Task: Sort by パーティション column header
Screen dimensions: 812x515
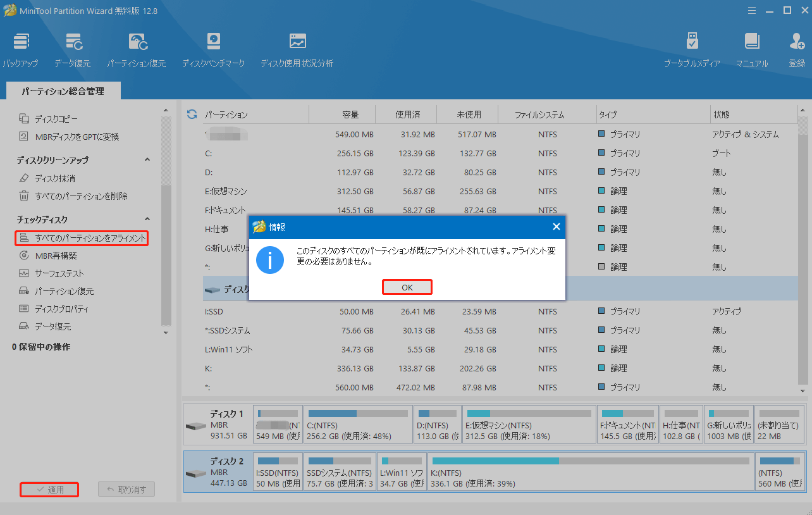Action: [255, 115]
